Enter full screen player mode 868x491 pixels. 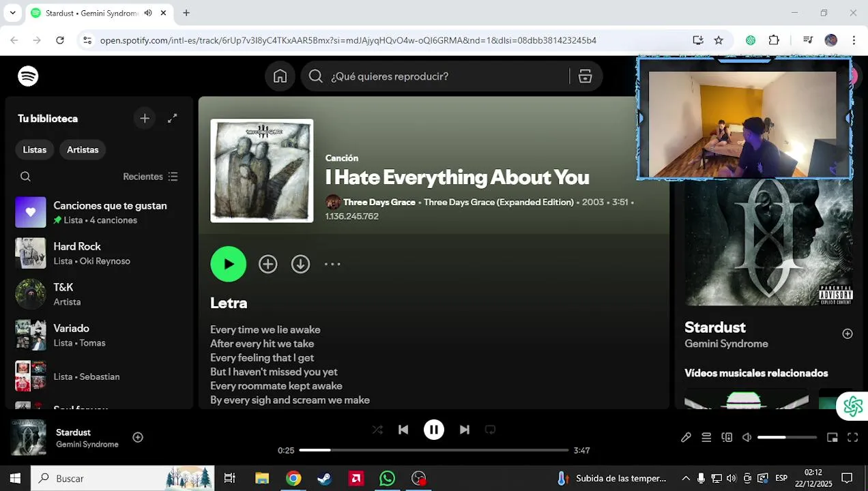[x=852, y=438]
